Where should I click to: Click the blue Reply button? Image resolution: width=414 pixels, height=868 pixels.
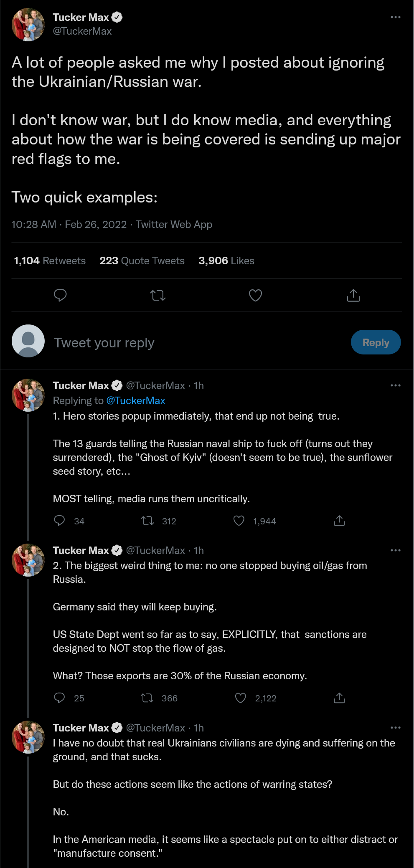pos(376,342)
